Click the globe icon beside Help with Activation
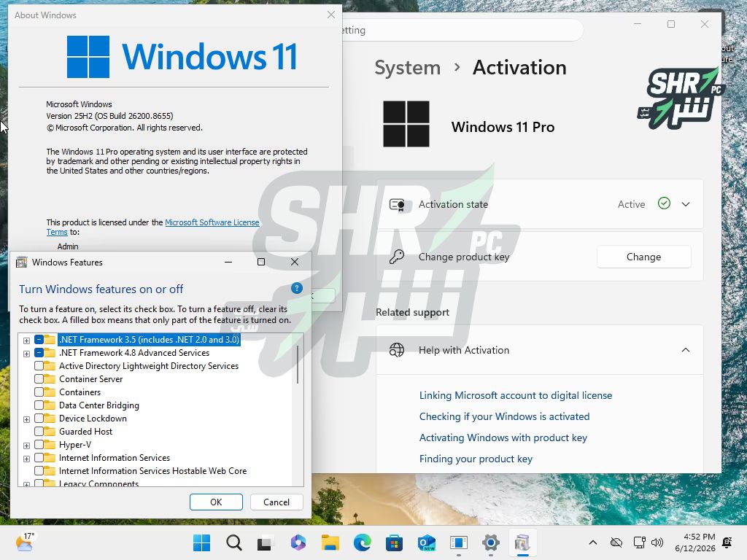747x560 pixels. 397,350
